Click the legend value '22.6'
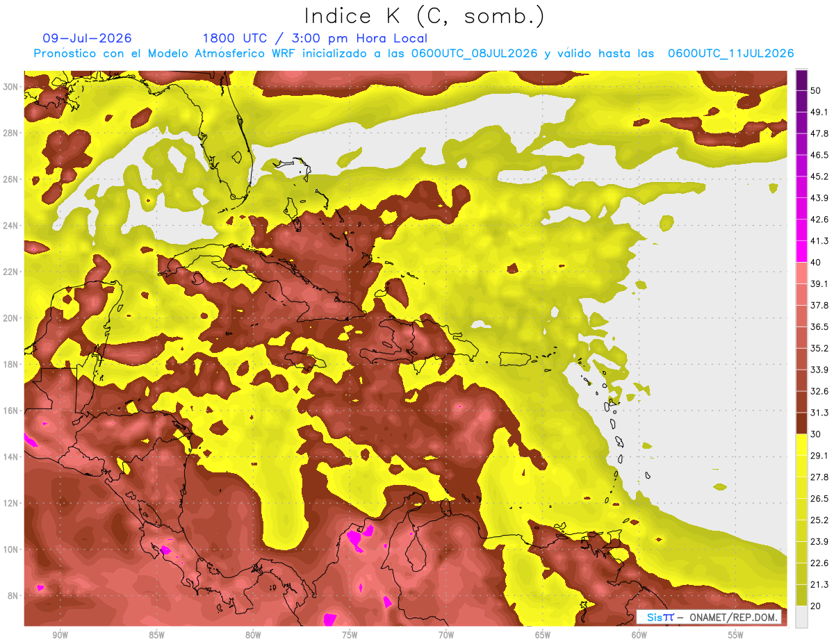Image resolution: width=834 pixels, height=644 pixels. pos(819,563)
